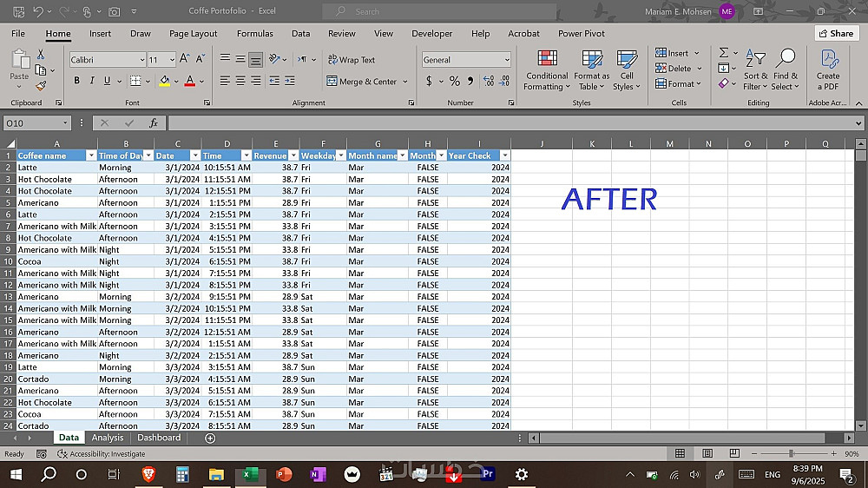The width and height of the screenshot is (868, 488).
Task: Open the Power Pivot tab
Action: tap(582, 34)
